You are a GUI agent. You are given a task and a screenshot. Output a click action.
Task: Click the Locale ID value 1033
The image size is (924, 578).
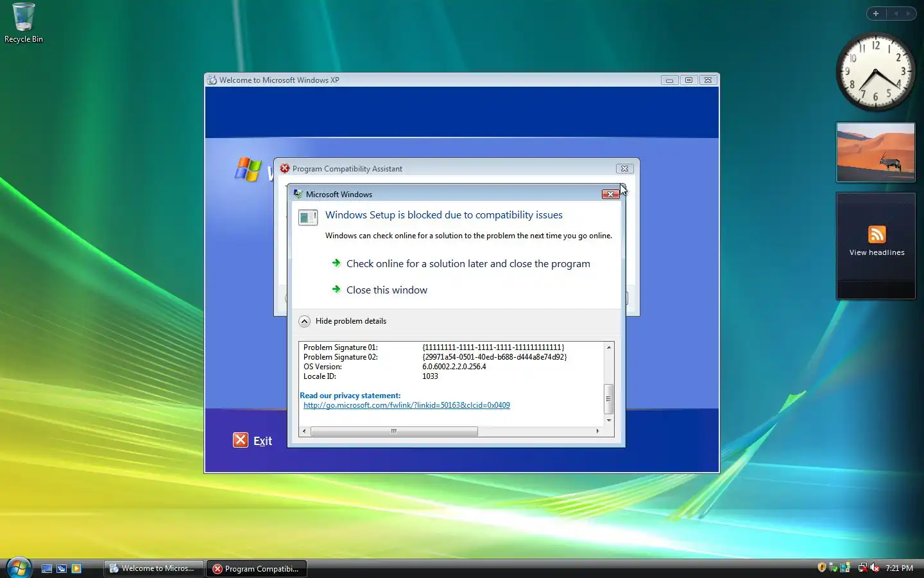click(430, 376)
